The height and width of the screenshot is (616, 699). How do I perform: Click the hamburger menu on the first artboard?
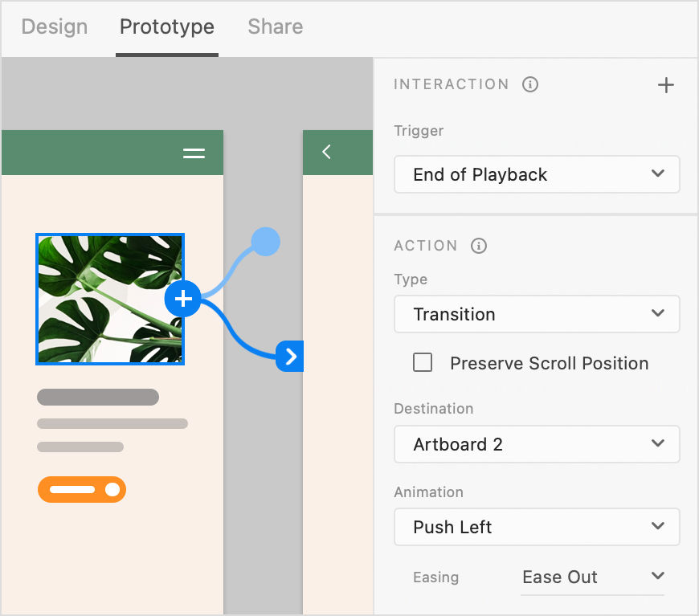pos(194,153)
